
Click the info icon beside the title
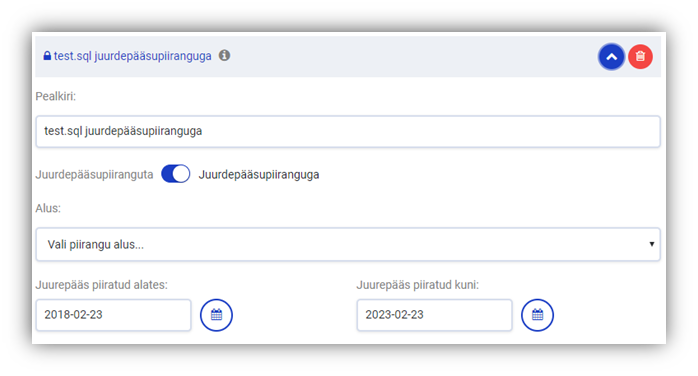(x=224, y=56)
